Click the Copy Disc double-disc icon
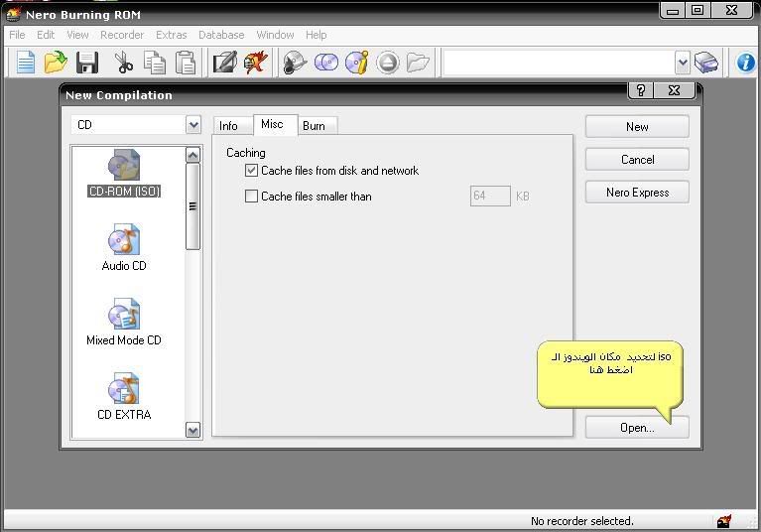The height and width of the screenshot is (532, 761). (326, 63)
